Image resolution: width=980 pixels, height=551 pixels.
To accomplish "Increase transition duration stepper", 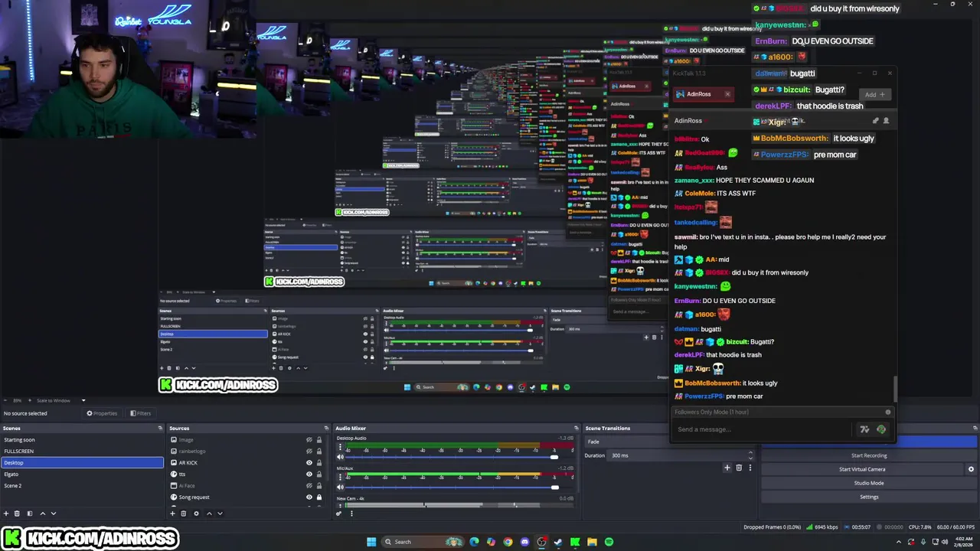I will point(750,452).
